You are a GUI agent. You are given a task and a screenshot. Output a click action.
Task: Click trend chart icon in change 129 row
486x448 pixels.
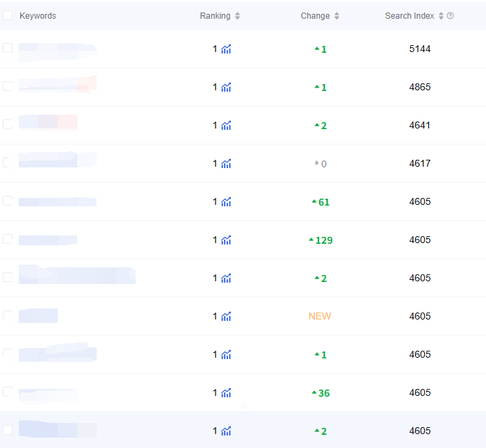coord(226,240)
